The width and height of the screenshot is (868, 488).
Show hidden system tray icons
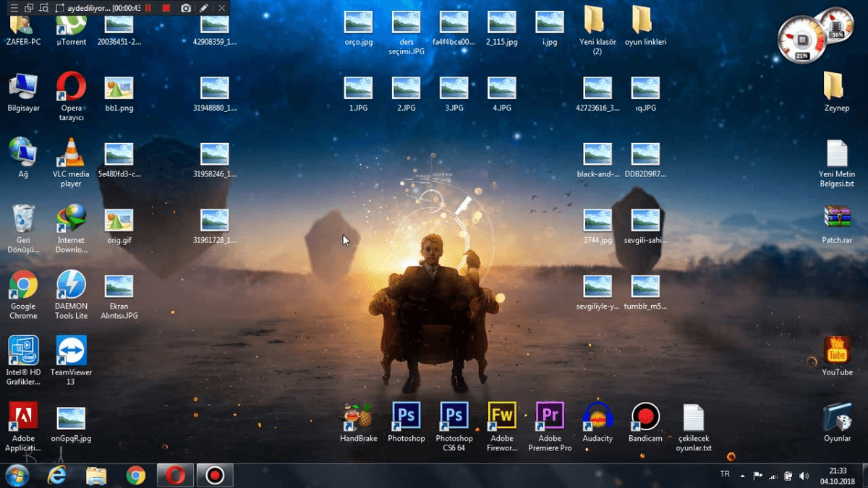point(742,476)
